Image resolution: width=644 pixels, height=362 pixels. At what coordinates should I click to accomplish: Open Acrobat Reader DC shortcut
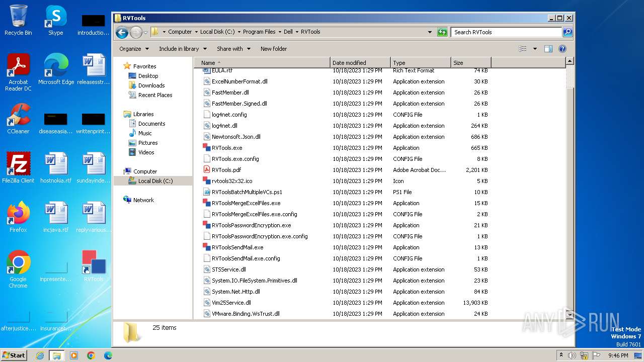point(18,72)
